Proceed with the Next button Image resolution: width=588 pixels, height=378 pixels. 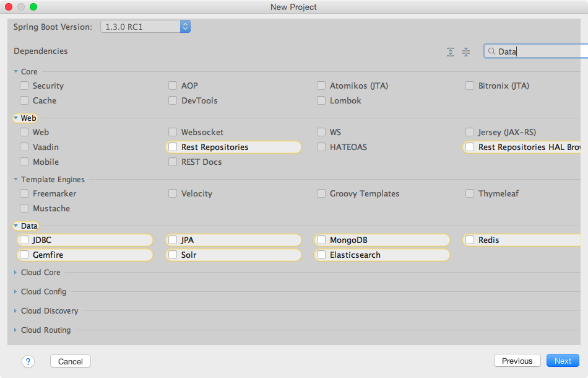click(x=563, y=361)
